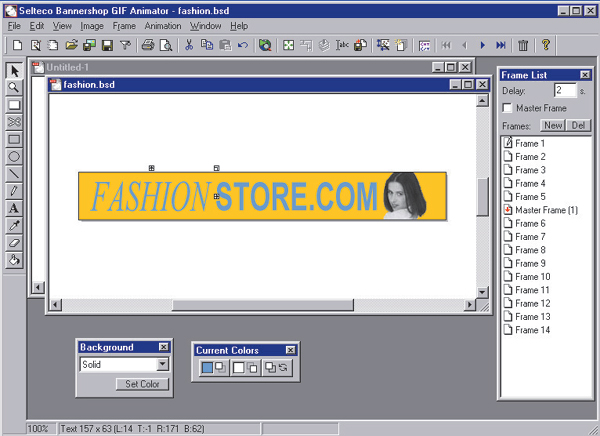The height and width of the screenshot is (436, 600).
Task: Click the New frame button
Action: coord(553,125)
